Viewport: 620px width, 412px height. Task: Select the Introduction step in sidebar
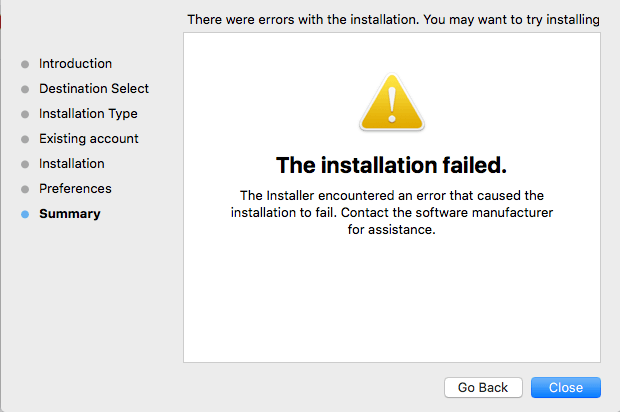click(x=76, y=64)
